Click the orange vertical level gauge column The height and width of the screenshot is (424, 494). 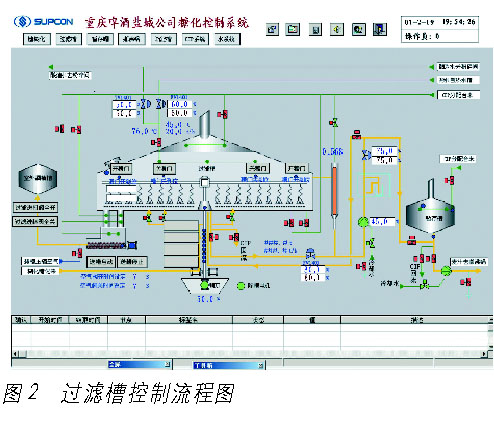point(334,190)
